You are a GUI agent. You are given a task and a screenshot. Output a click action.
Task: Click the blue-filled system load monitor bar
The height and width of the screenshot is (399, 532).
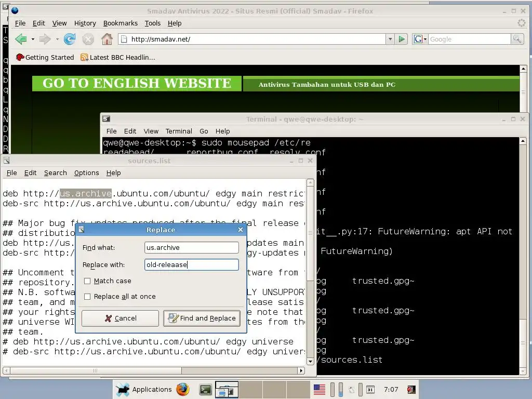point(341,389)
